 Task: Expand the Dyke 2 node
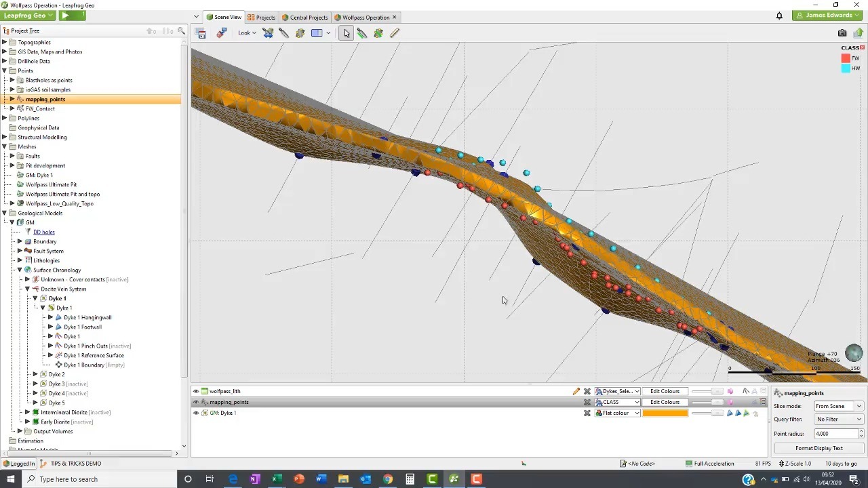coord(35,374)
